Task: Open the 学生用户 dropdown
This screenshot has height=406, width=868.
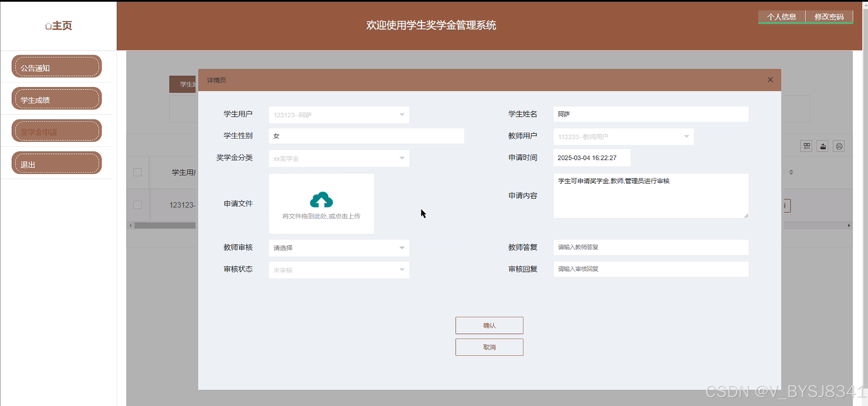Action: [x=339, y=115]
